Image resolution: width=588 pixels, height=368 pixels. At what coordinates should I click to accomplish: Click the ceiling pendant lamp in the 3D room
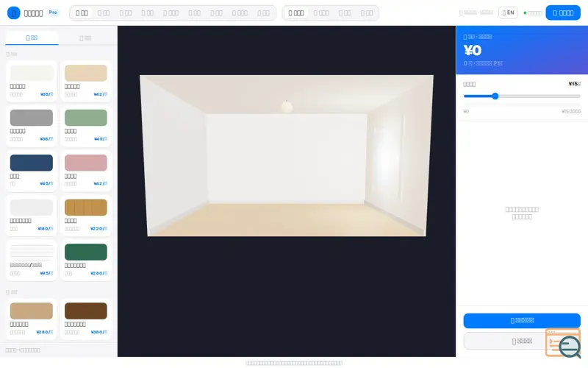click(287, 107)
